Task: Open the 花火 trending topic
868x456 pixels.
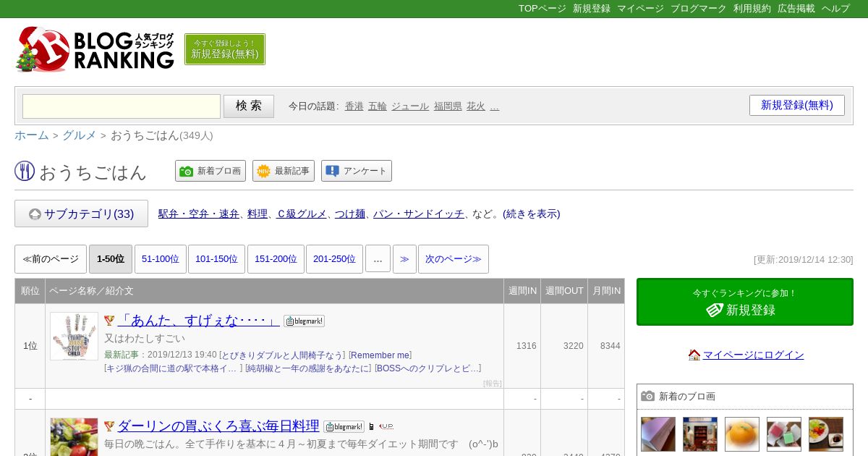Action: tap(476, 106)
